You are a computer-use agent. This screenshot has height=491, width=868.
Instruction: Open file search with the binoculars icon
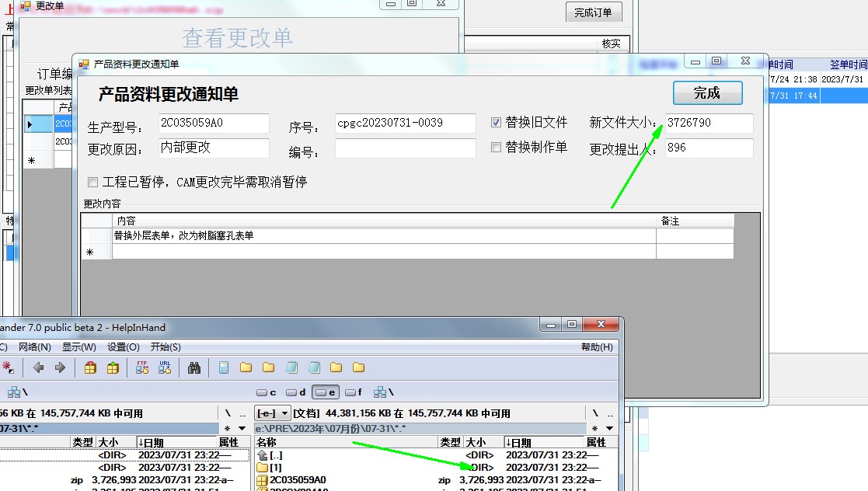(194, 367)
